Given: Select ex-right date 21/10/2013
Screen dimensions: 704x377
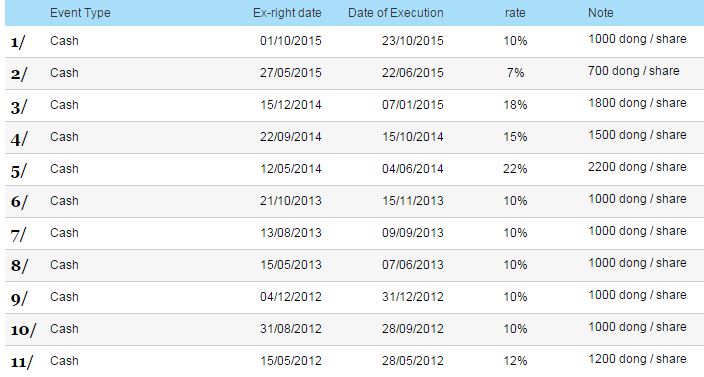Looking at the screenshot, I should click(x=290, y=201).
